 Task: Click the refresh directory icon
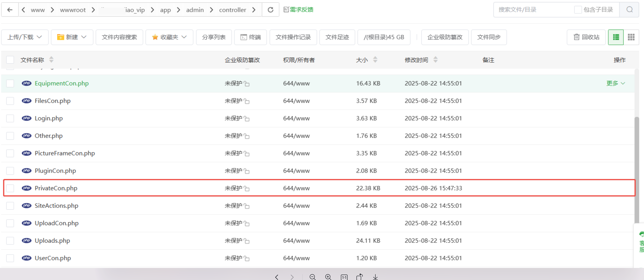[x=270, y=10]
